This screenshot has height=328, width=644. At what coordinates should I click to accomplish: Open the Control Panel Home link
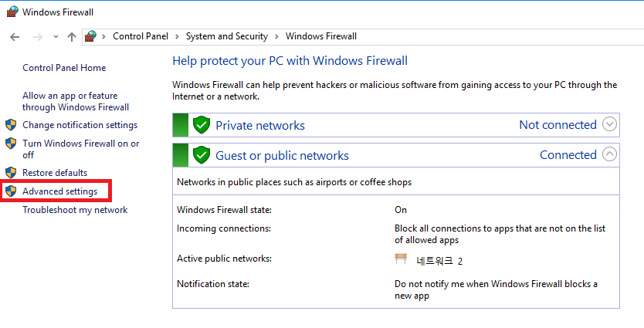(x=64, y=68)
